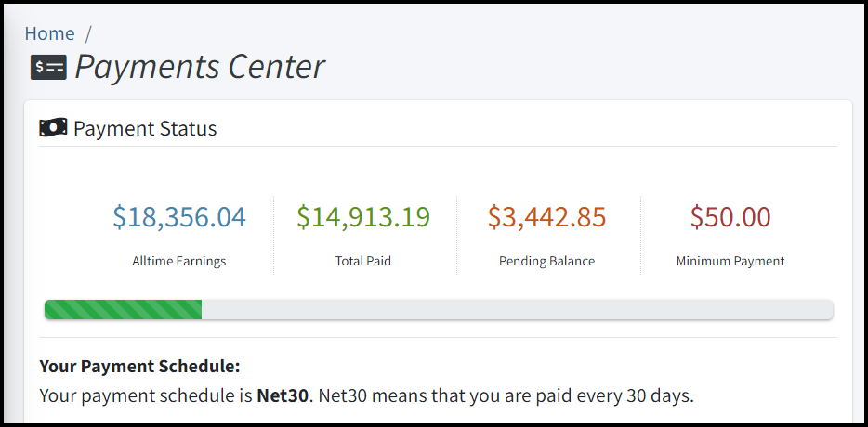
Task: Click the Payment Status section heading
Action: coord(145,128)
